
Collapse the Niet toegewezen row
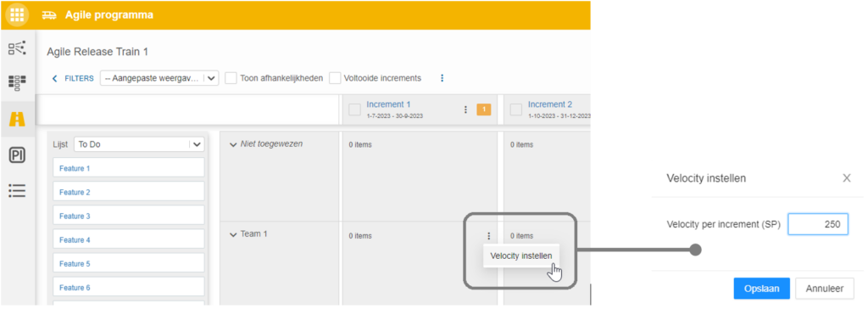click(x=233, y=144)
